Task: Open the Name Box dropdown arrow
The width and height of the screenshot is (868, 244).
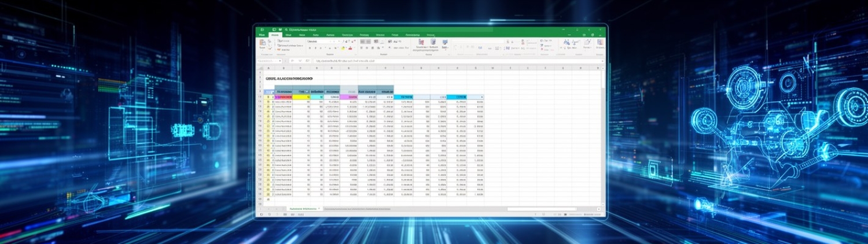Action: pyautogui.click(x=280, y=60)
